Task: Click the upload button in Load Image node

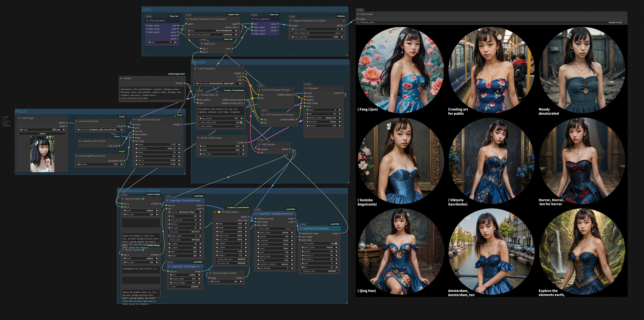Action: tap(42, 134)
